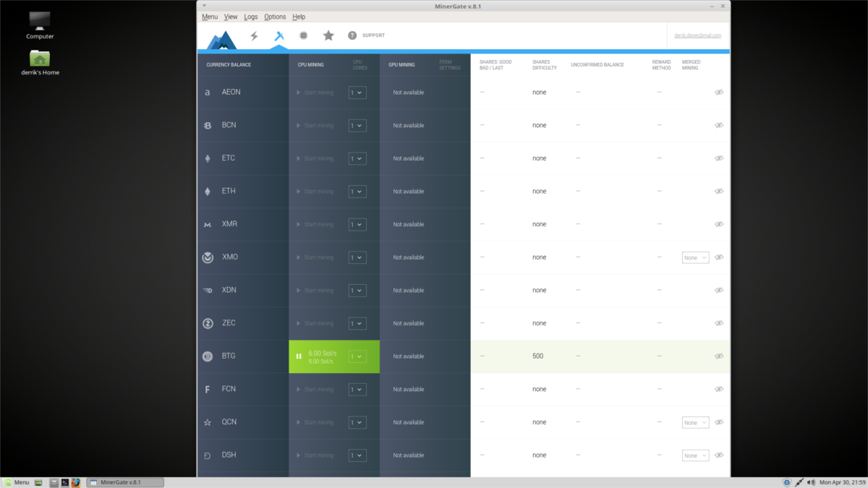Start CPU mining for AEON
868x488 pixels.
point(315,93)
